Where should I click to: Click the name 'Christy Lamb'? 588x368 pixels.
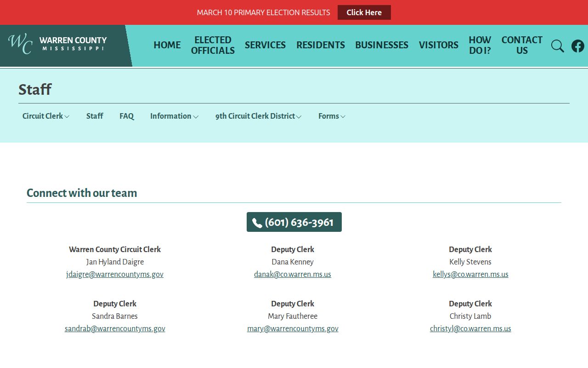[x=470, y=316]
